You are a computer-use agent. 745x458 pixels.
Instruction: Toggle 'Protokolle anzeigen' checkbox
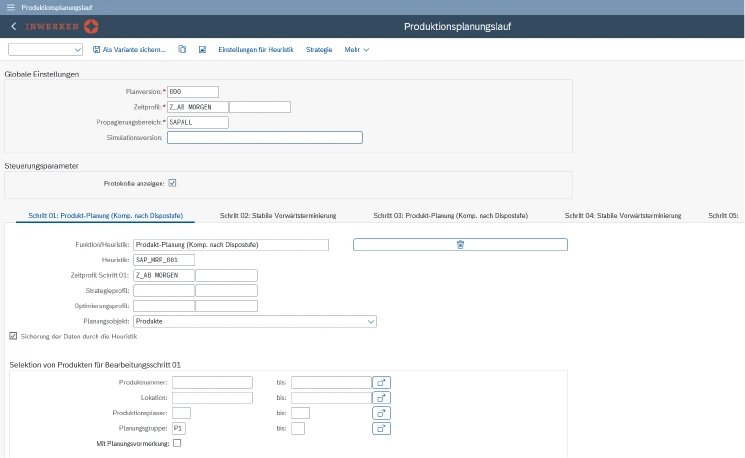point(172,183)
